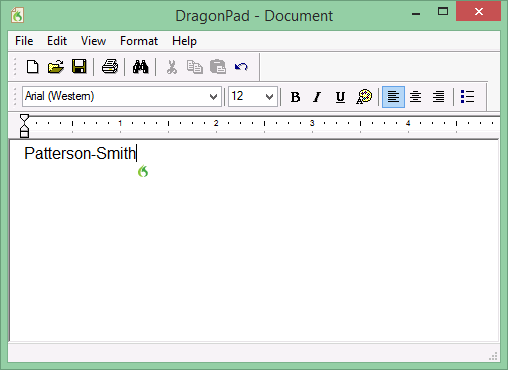The height and width of the screenshot is (370, 508).
Task: Toggle Italic formatting
Action: (x=317, y=97)
